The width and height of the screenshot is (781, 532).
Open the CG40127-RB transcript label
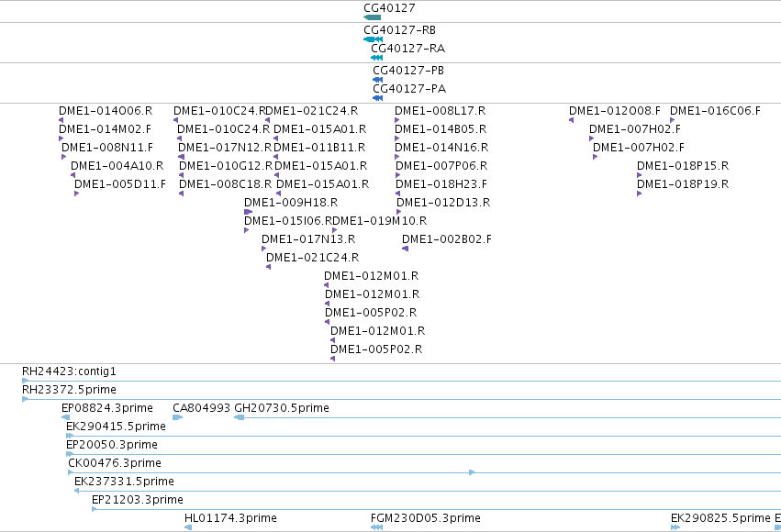[399, 30]
